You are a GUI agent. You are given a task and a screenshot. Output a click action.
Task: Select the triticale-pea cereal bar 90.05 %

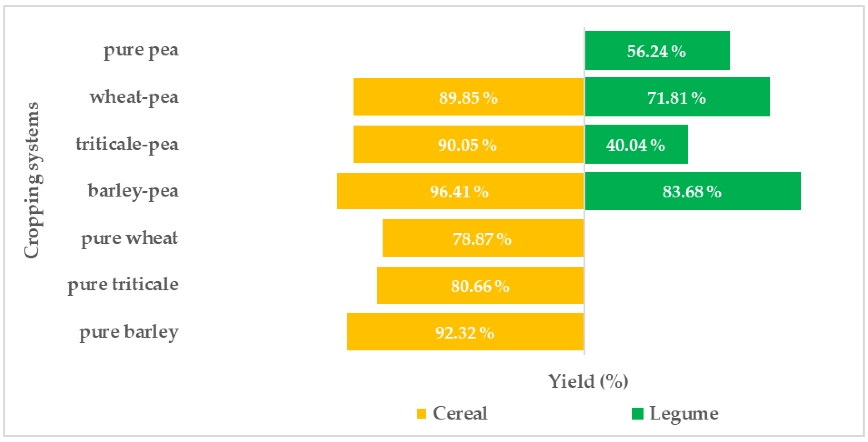point(468,144)
